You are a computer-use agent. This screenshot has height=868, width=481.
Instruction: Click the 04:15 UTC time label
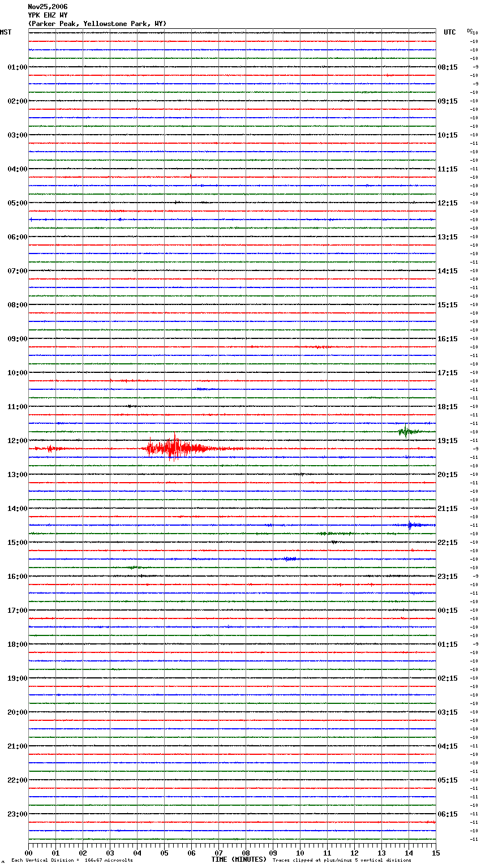point(448,746)
